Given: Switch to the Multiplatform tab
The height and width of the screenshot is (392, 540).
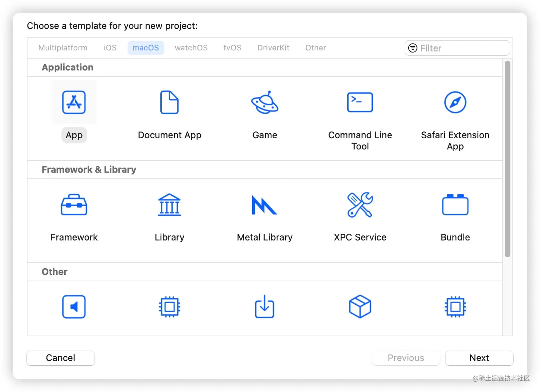Looking at the screenshot, I should (63, 48).
